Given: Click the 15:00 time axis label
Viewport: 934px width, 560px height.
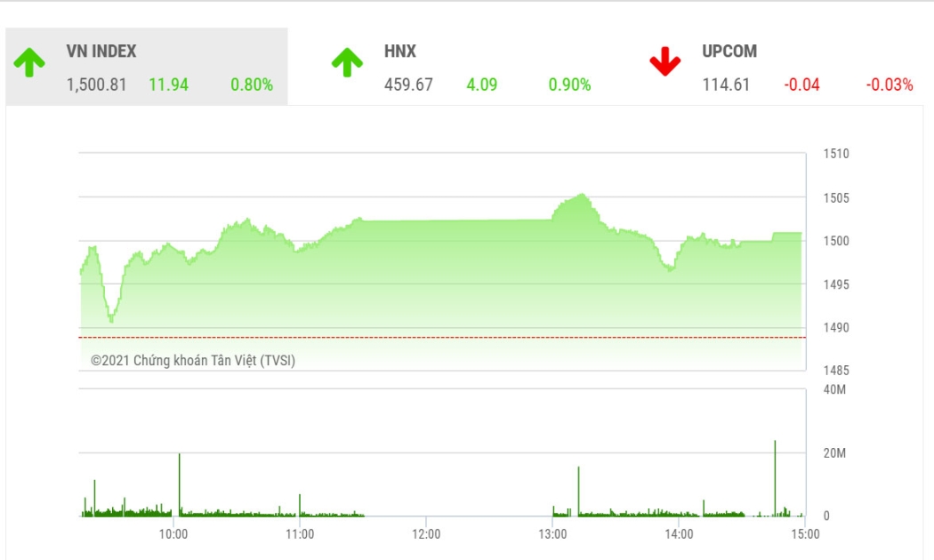Looking at the screenshot, I should coord(805,534).
